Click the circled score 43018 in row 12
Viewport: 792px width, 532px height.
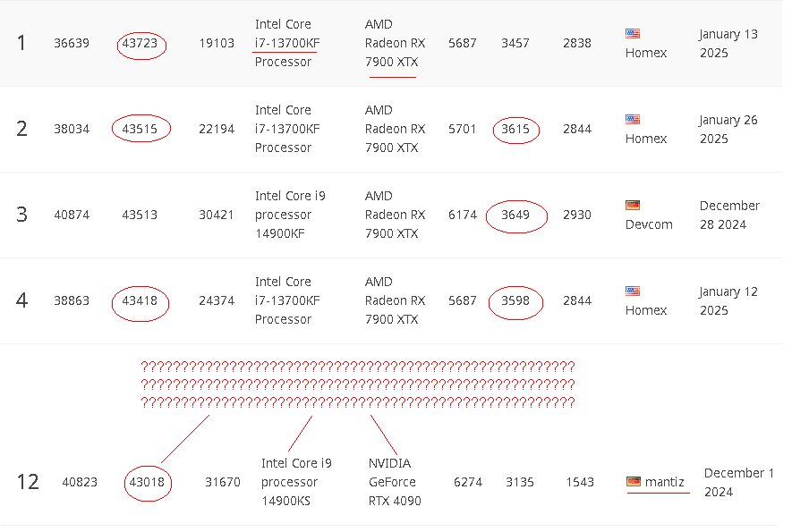(x=149, y=482)
